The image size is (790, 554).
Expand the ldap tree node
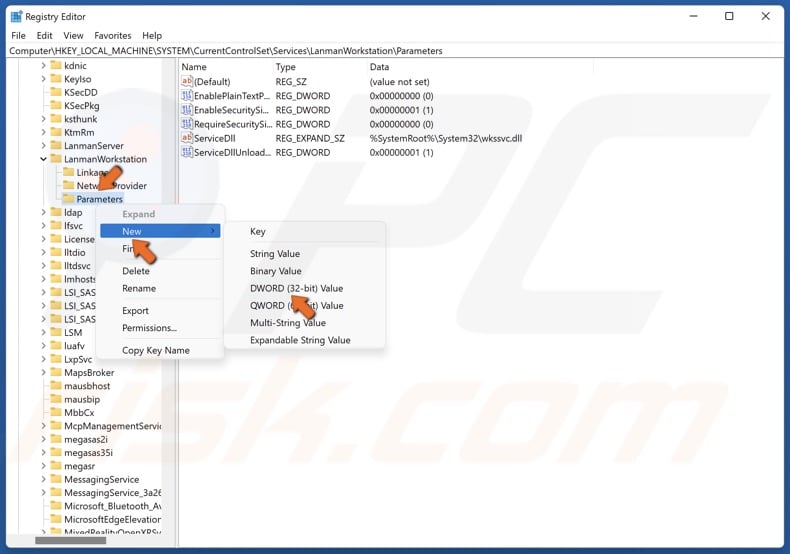[x=43, y=212]
